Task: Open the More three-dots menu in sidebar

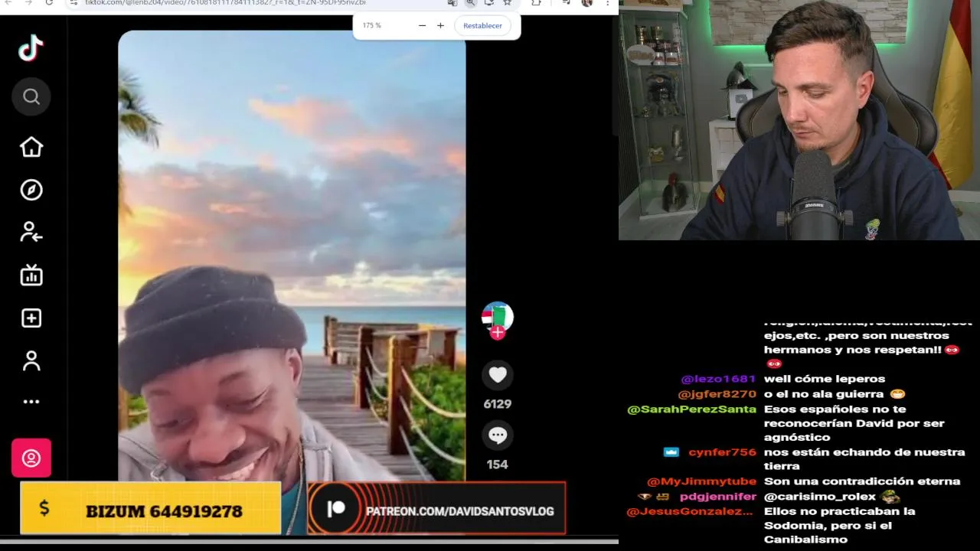Action: 31,402
